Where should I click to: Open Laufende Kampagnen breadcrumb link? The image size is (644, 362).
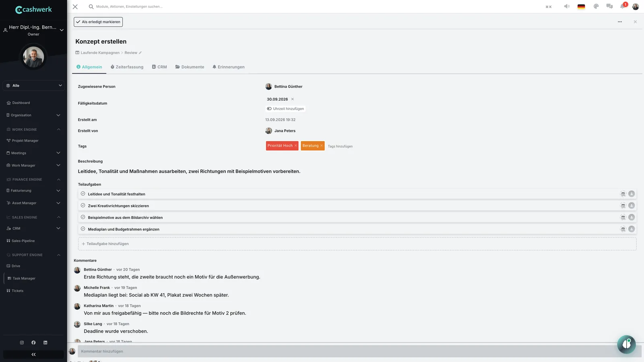click(x=100, y=53)
